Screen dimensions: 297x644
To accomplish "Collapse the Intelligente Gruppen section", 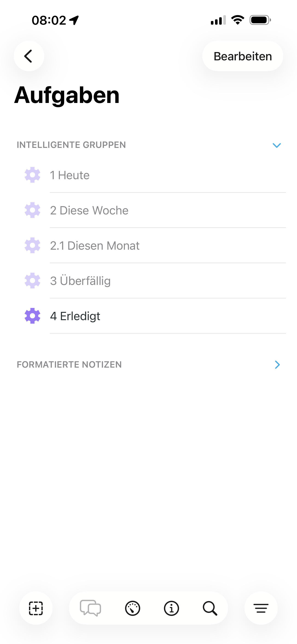I will (x=277, y=145).
